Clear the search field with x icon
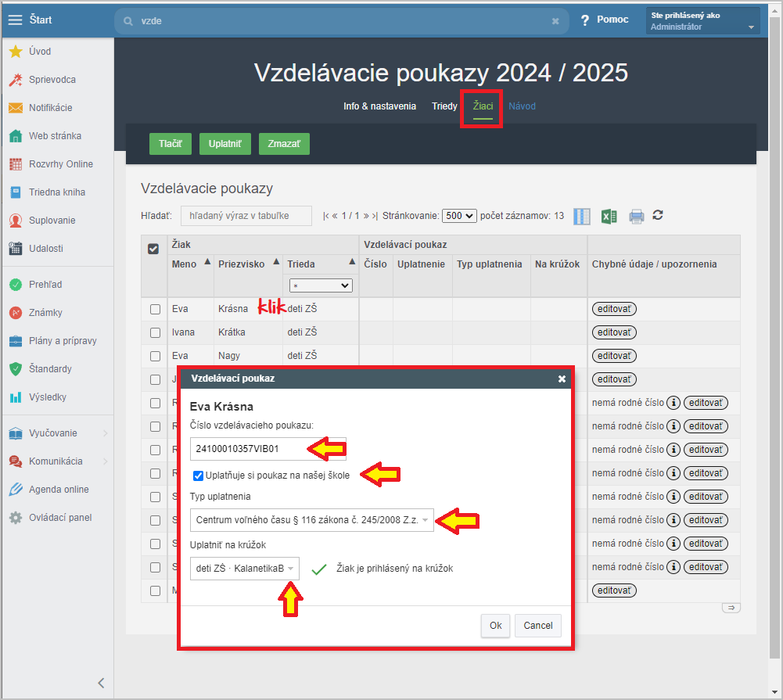Viewport: 783px width, 700px height. point(555,21)
